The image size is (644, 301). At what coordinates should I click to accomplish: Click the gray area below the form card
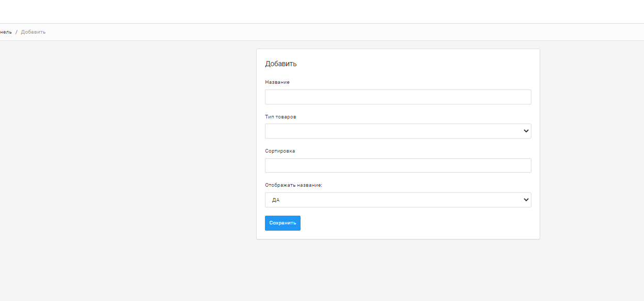pos(398,269)
